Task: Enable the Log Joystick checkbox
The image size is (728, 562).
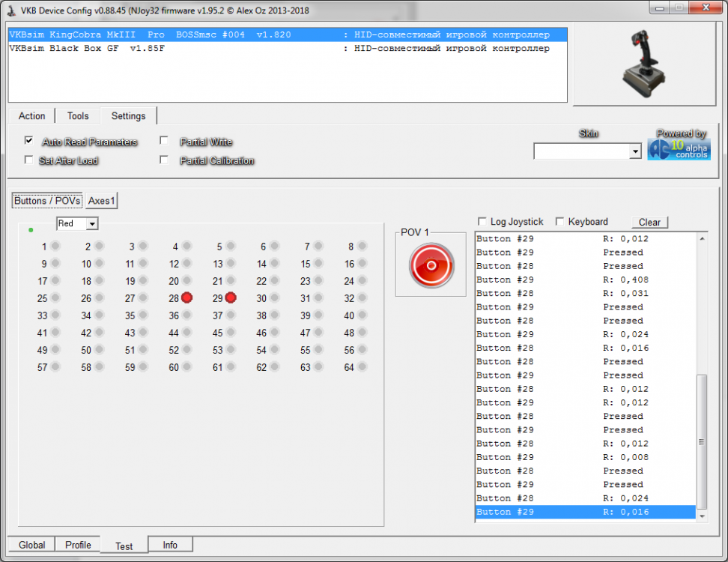Action: (x=482, y=221)
